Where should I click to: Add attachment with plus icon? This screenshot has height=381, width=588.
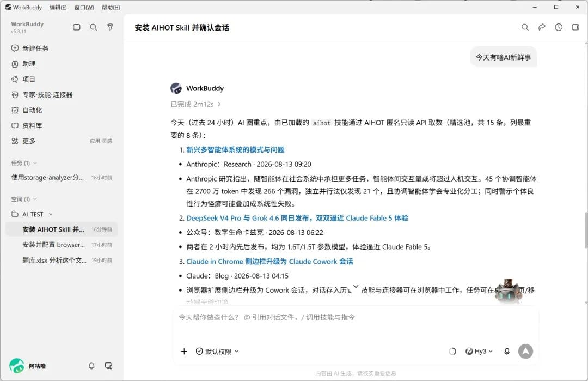tap(184, 352)
